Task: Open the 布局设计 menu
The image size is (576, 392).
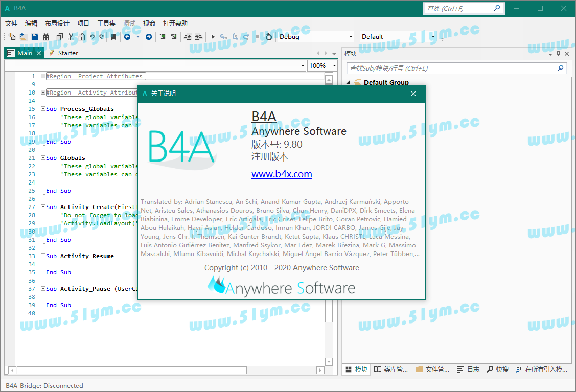Action: coord(57,23)
